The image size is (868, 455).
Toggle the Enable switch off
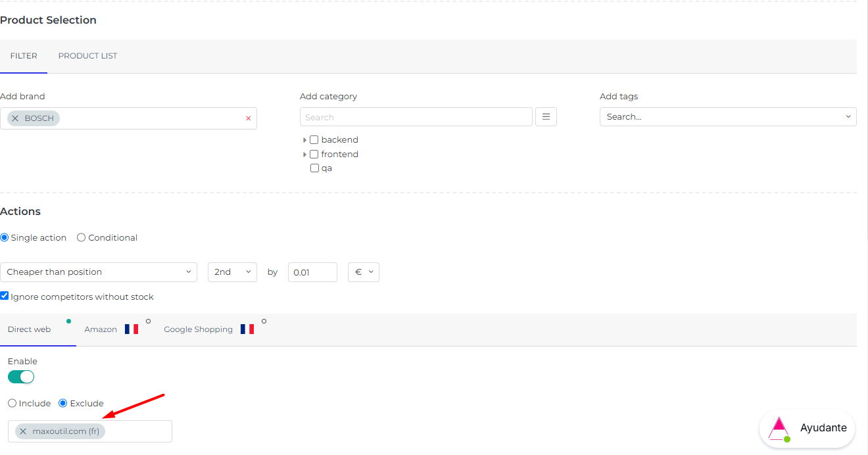[x=21, y=377]
